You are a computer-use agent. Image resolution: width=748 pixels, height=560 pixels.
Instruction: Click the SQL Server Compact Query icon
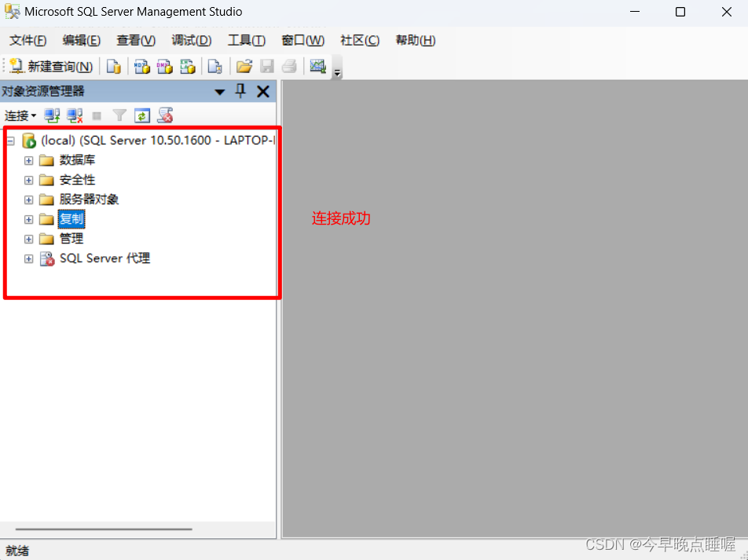(x=214, y=66)
